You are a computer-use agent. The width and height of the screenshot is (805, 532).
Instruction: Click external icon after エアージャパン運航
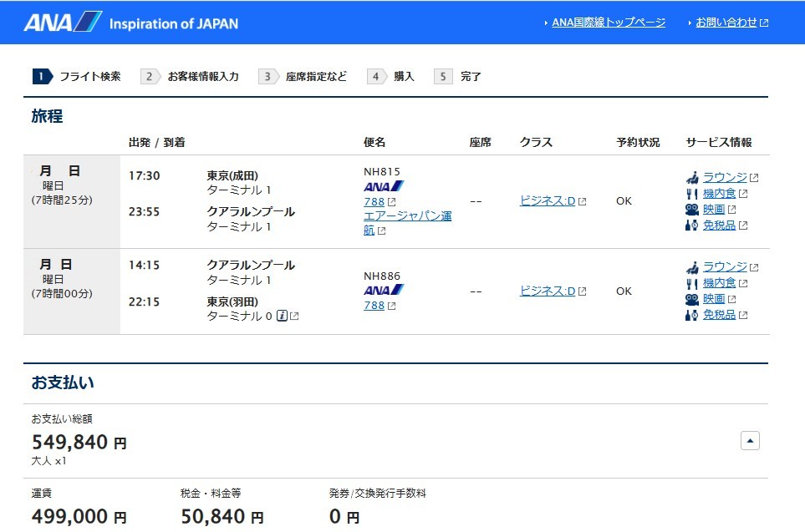pos(381,231)
